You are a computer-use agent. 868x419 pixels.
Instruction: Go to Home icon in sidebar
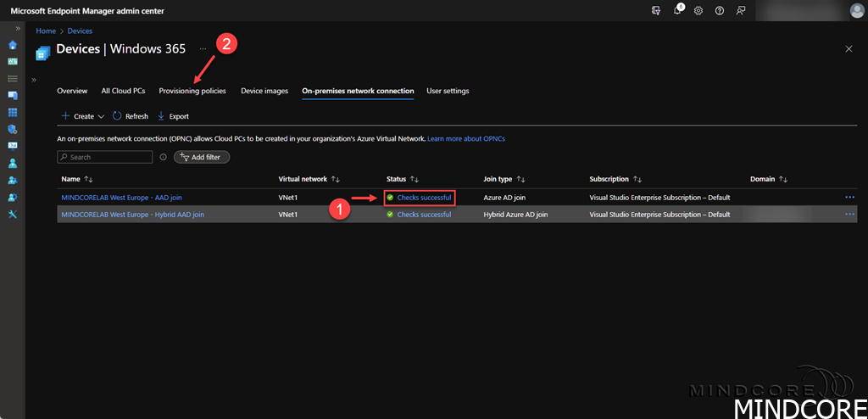coord(13,45)
